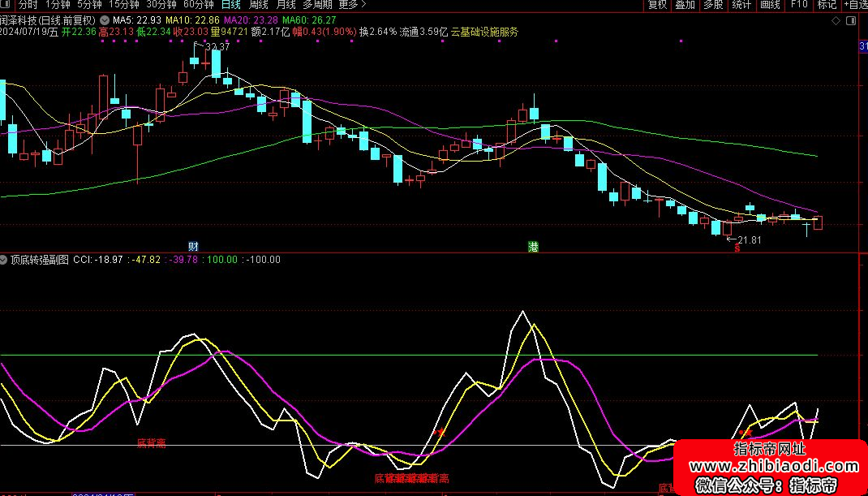Select the 15分钟 period tab
This screenshot has width=868, height=496.
point(122,5)
